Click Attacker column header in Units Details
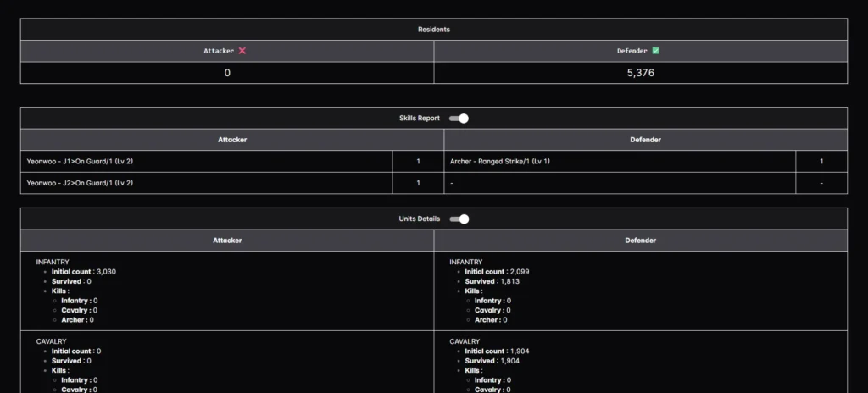 [227, 241]
